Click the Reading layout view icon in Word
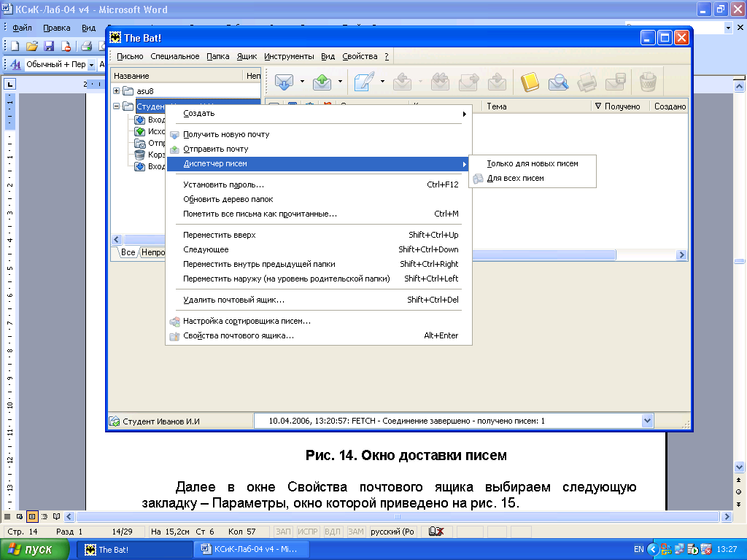This screenshot has height=560, width=747. pyautogui.click(x=57, y=517)
